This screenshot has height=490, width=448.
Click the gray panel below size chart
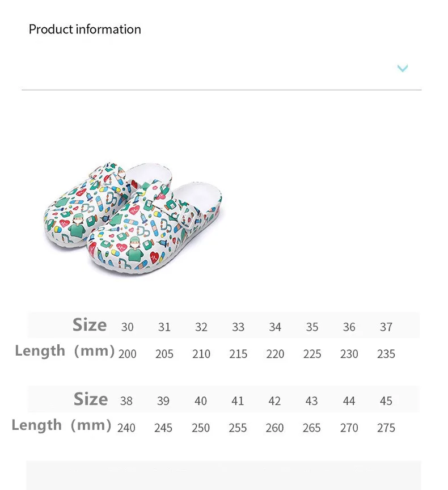tap(223, 475)
